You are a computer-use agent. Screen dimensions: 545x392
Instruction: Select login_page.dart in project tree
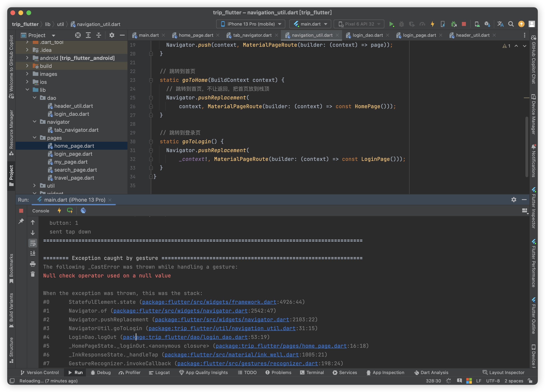(x=73, y=154)
